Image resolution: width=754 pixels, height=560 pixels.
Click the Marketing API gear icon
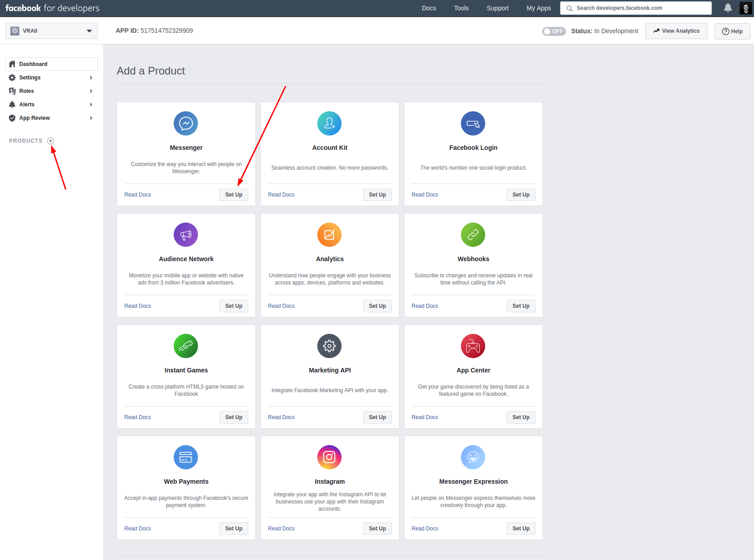click(x=329, y=346)
